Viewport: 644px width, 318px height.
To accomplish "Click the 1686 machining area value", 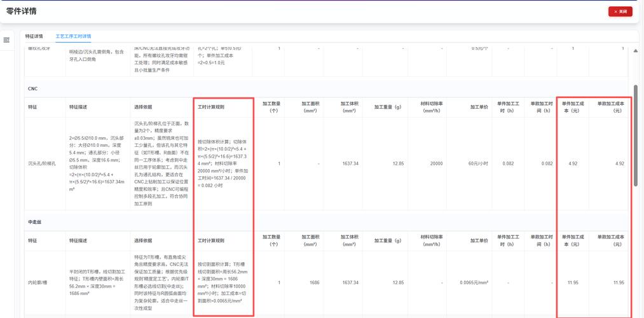I will point(315,282).
